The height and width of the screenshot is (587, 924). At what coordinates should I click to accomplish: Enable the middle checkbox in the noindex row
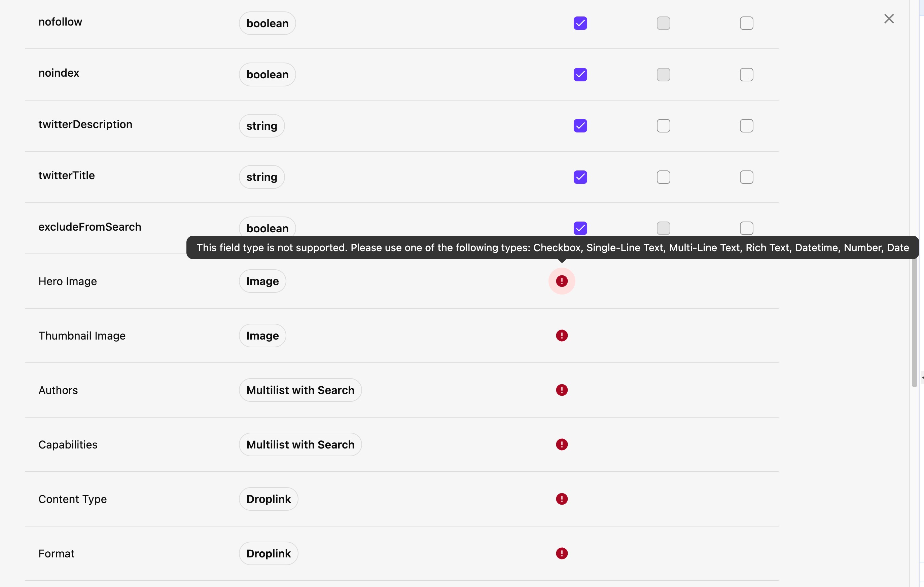point(664,74)
